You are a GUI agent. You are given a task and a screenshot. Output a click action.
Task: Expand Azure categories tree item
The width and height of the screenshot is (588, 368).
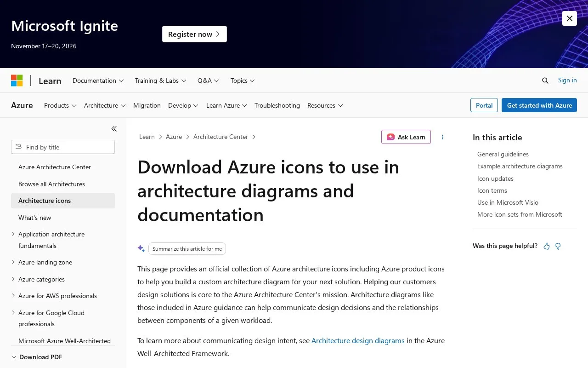(x=13, y=279)
